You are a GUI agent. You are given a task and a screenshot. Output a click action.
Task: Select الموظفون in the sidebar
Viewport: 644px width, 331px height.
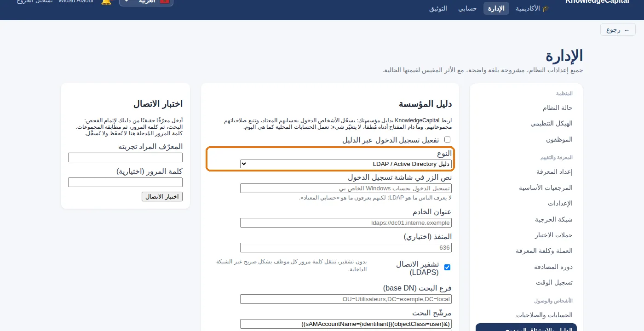526,139
